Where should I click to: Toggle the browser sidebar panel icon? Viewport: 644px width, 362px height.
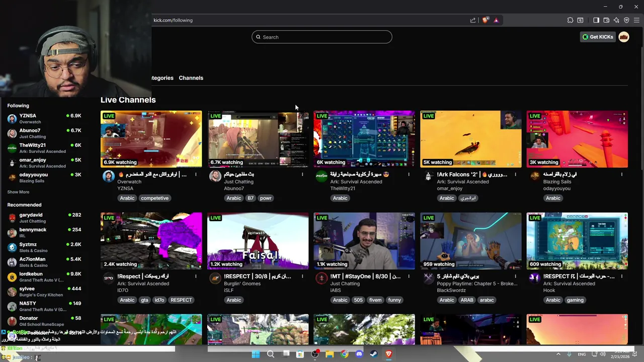596,20
